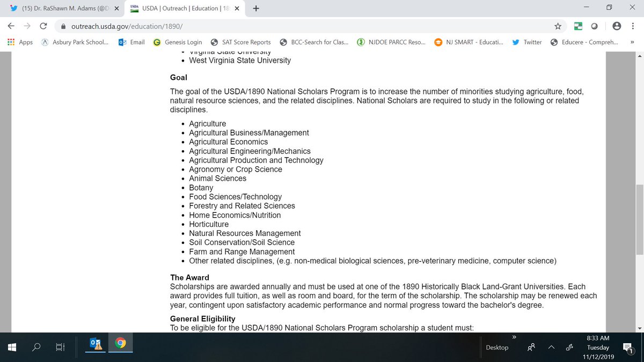
Task: Open Asbury Park School bookmark
Action: click(x=75, y=42)
